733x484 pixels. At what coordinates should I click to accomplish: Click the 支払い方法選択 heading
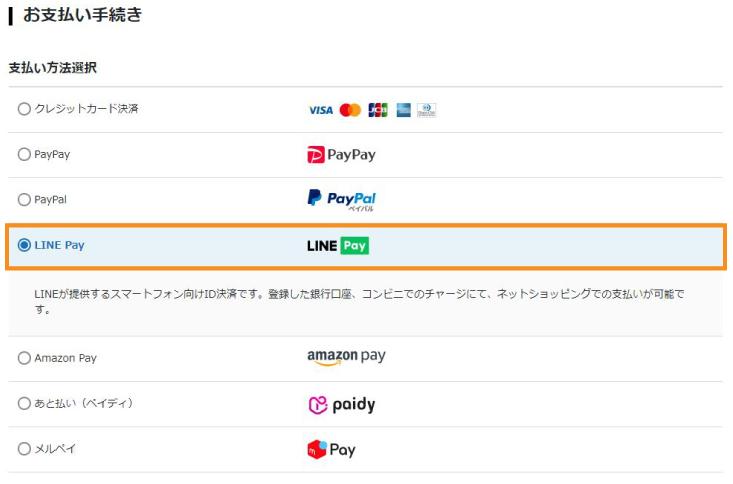pos(53,68)
